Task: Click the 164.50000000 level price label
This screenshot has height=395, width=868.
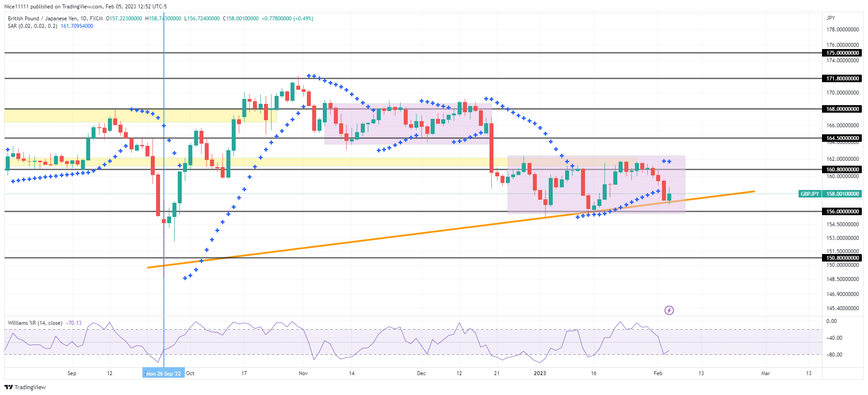Action: [842, 138]
